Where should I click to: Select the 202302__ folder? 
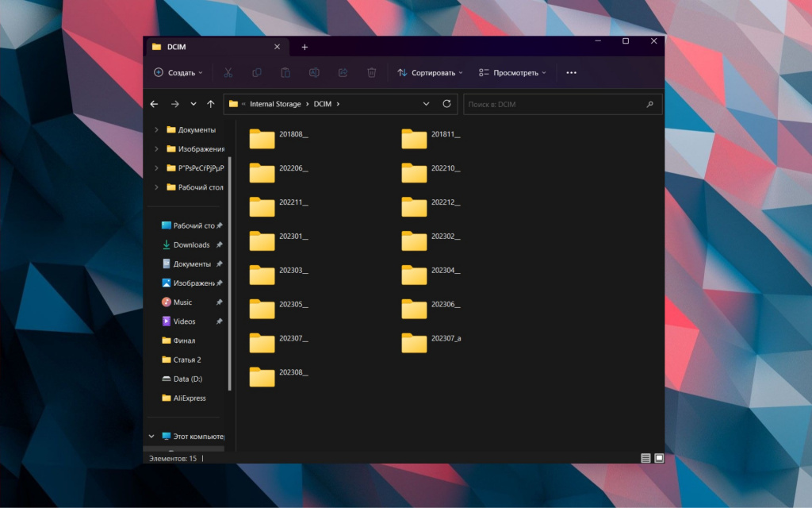[x=431, y=241]
